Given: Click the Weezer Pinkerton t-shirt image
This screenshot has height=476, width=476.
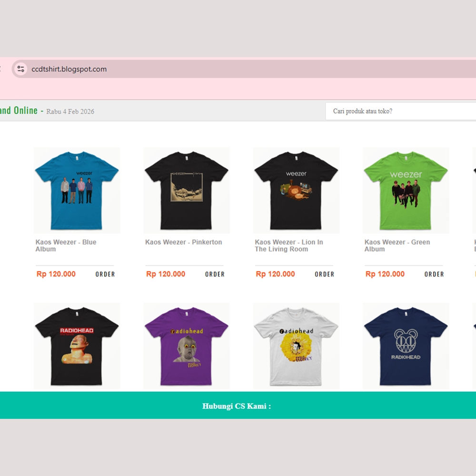Looking at the screenshot, I should (x=186, y=190).
